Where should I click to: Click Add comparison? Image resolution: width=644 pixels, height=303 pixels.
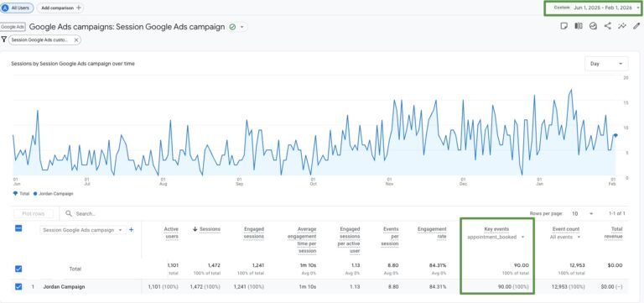pyautogui.click(x=60, y=8)
